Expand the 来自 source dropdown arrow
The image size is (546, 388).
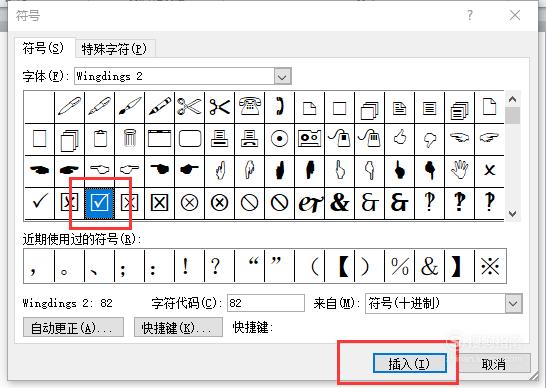pyautogui.click(x=514, y=303)
